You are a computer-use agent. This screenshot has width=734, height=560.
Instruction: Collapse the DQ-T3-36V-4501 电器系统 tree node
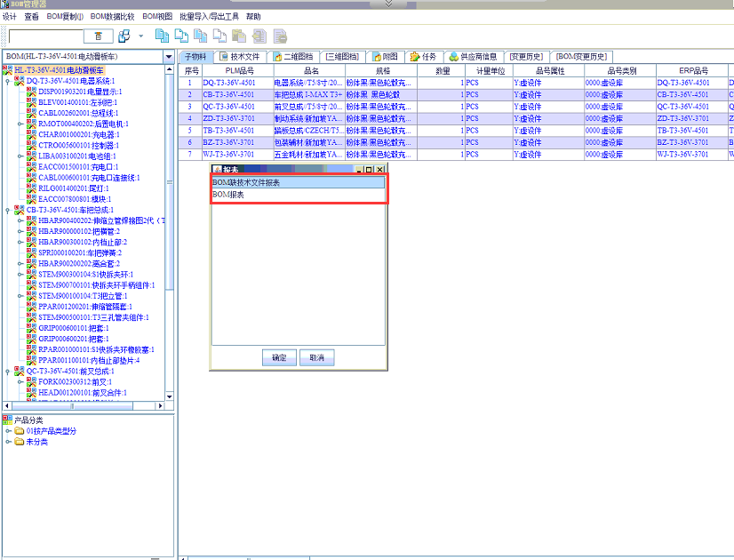pyautogui.click(x=8, y=81)
